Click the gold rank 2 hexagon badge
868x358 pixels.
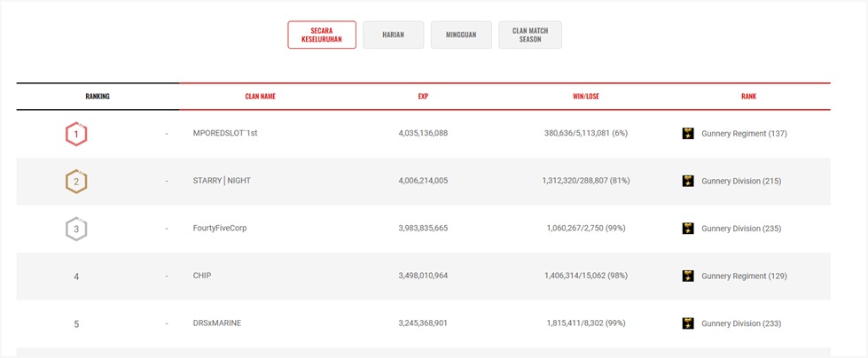pos(76,182)
